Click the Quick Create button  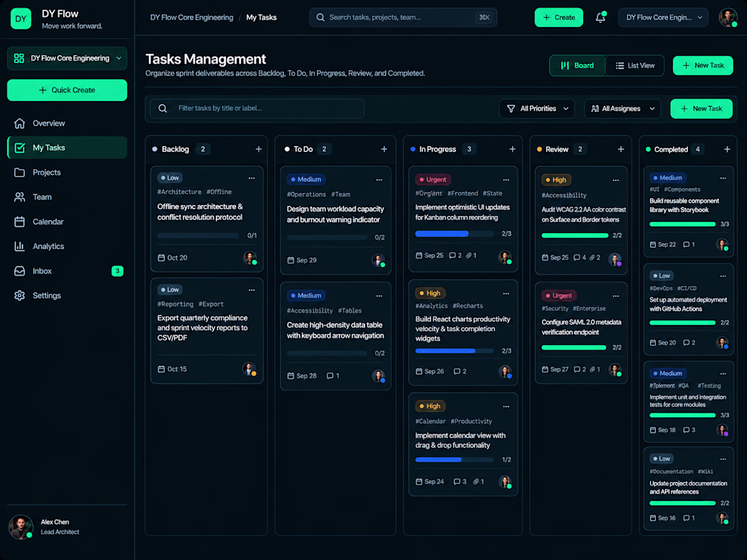tap(67, 90)
